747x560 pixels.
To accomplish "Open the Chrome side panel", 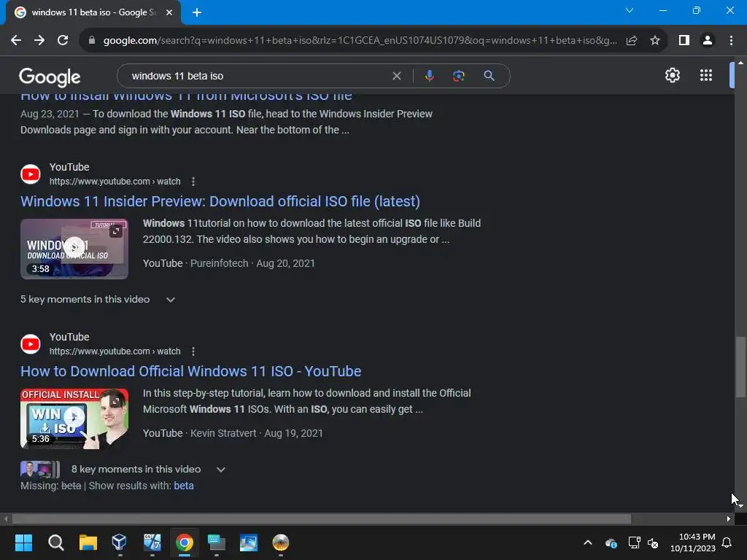I will point(684,41).
